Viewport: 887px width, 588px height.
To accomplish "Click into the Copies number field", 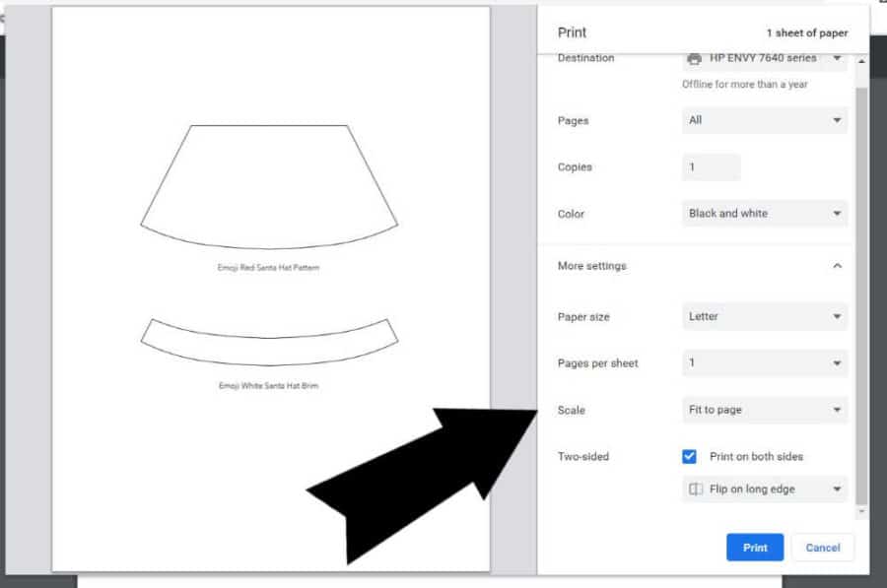I will (711, 167).
